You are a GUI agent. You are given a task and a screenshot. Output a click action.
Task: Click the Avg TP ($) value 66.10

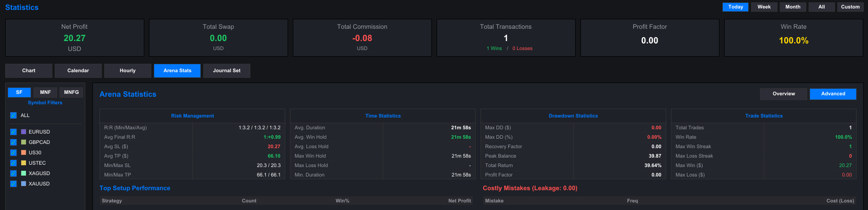tap(274, 156)
